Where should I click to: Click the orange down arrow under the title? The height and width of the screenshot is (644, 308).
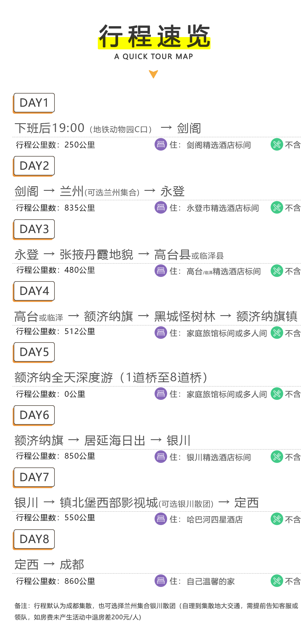[153, 74]
